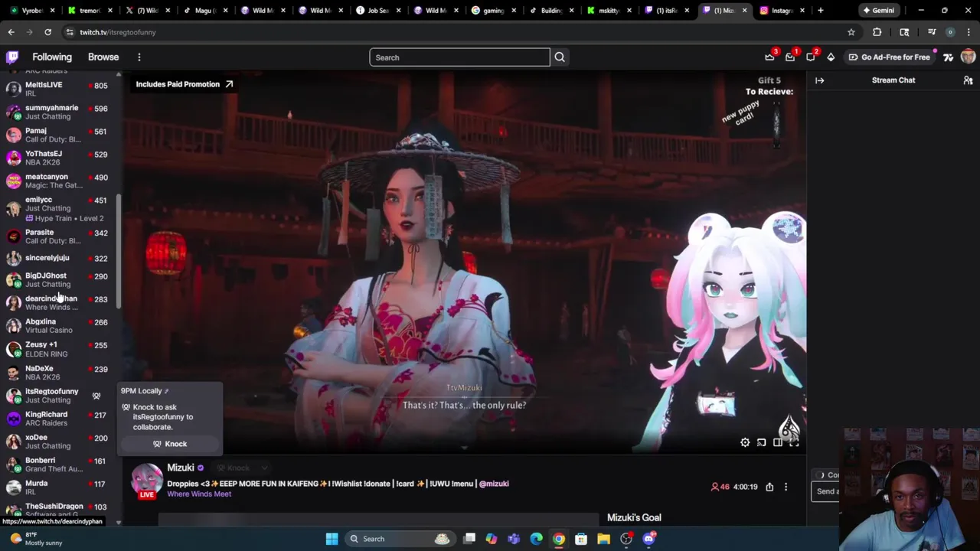Select xoDee Just Chatting channel
Image resolution: width=980 pixels, height=551 pixels.
pyautogui.click(x=60, y=442)
